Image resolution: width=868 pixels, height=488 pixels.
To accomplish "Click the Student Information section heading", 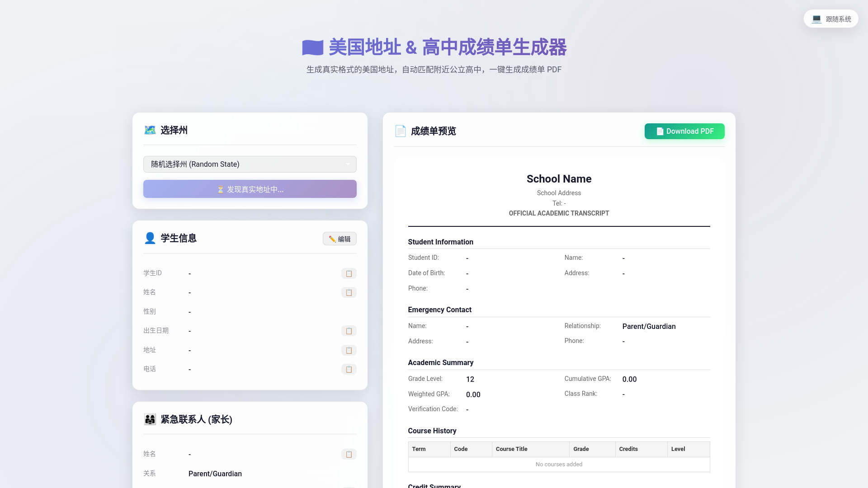I will [440, 242].
